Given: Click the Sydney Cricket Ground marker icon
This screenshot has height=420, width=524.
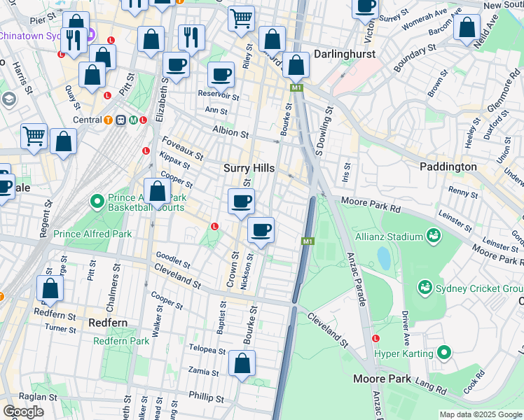Looking at the screenshot, I should [424, 287].
